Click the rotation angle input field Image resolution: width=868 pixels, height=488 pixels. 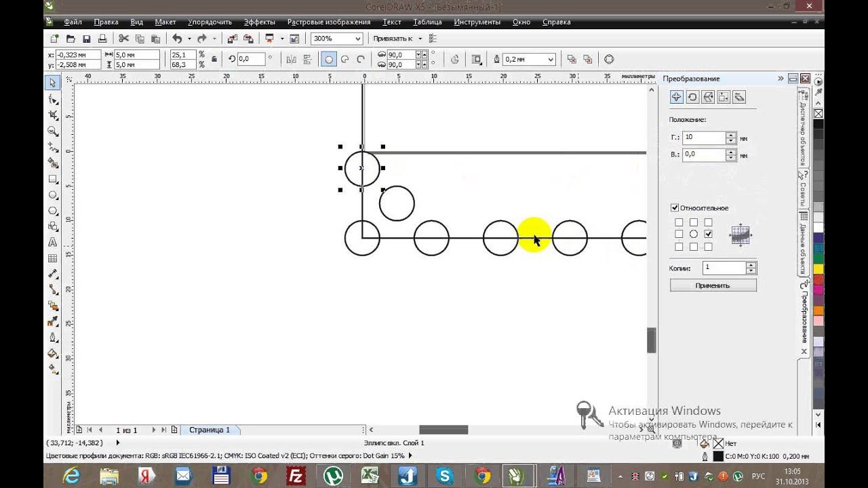tap(252, 59)
